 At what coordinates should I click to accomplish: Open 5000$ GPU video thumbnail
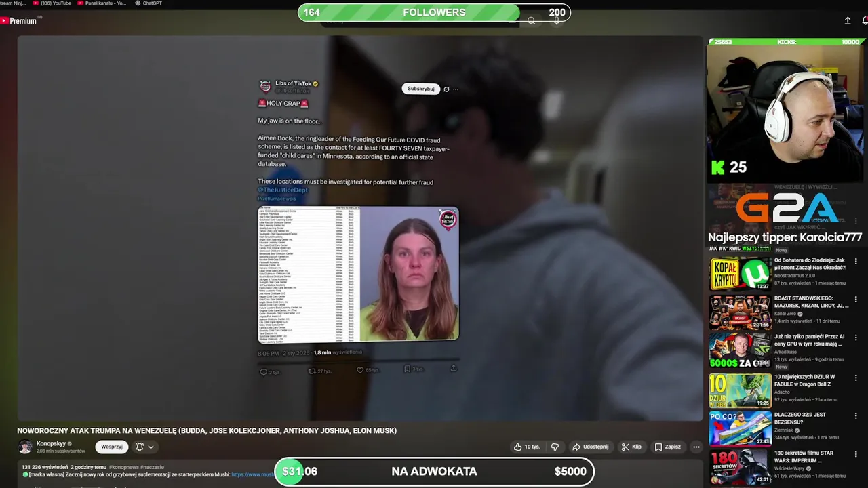740,350
